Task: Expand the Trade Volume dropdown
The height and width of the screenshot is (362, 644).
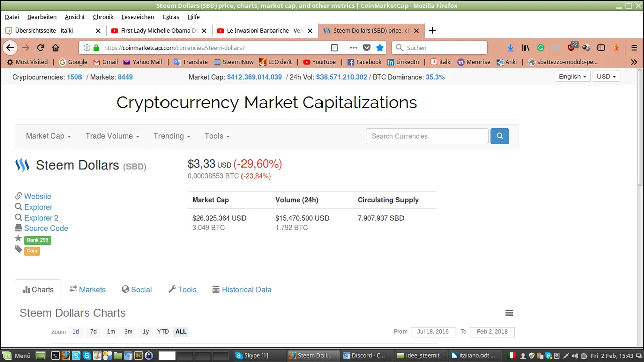Action: (x=112, y=136)
